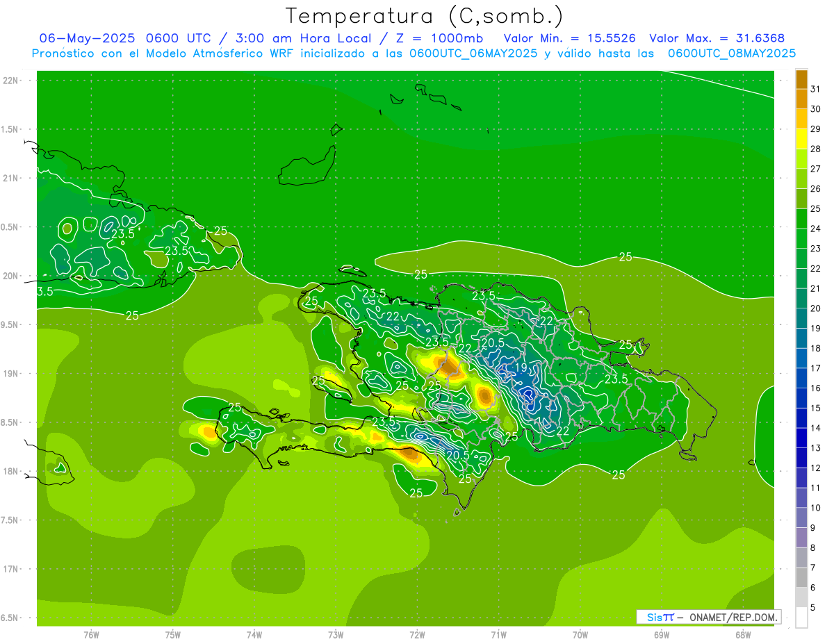Click the 73W longitude axis label
This screenshot has width=834, height=644.
(x=336, y=634)
